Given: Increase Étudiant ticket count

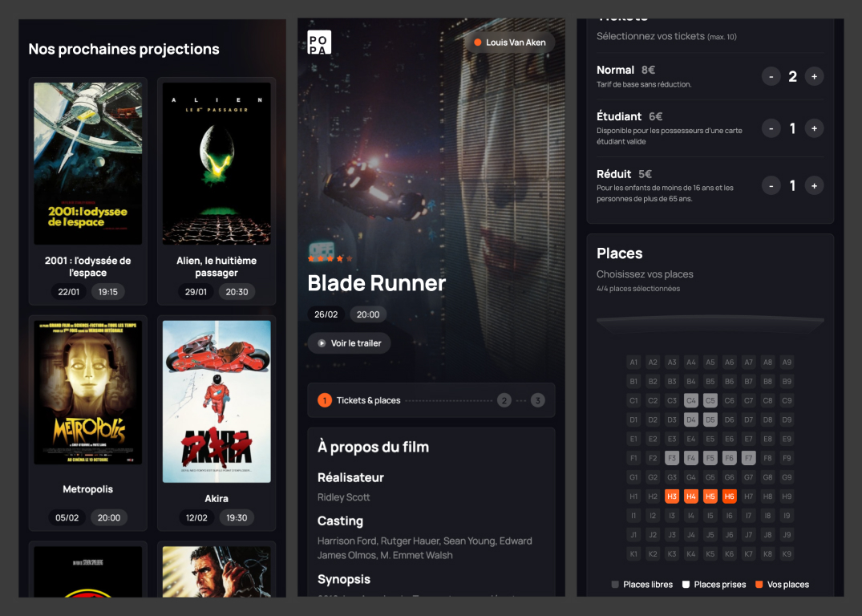Looking at the screenshot, I should (814, 128).
